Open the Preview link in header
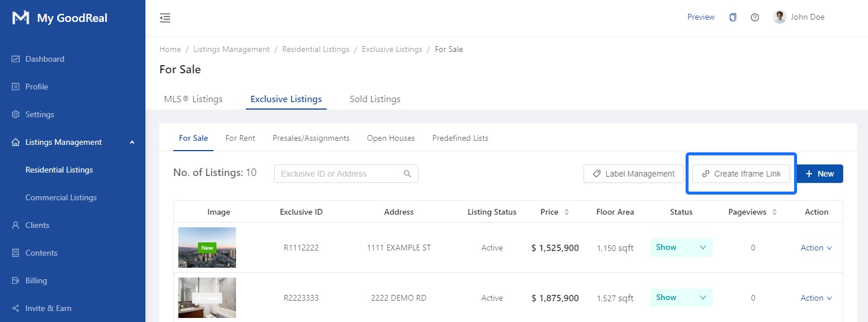868x322 pixels. click(x=701, y=17)
